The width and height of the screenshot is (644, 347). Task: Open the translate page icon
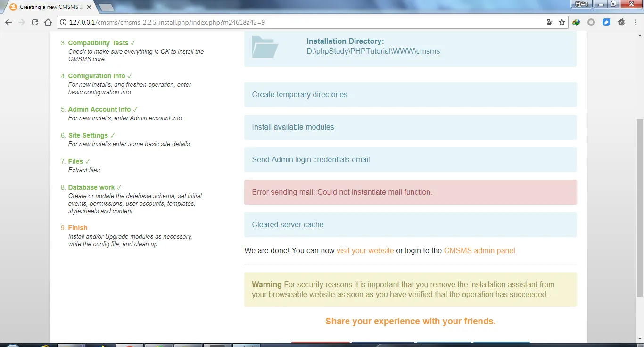pos(550,22)
